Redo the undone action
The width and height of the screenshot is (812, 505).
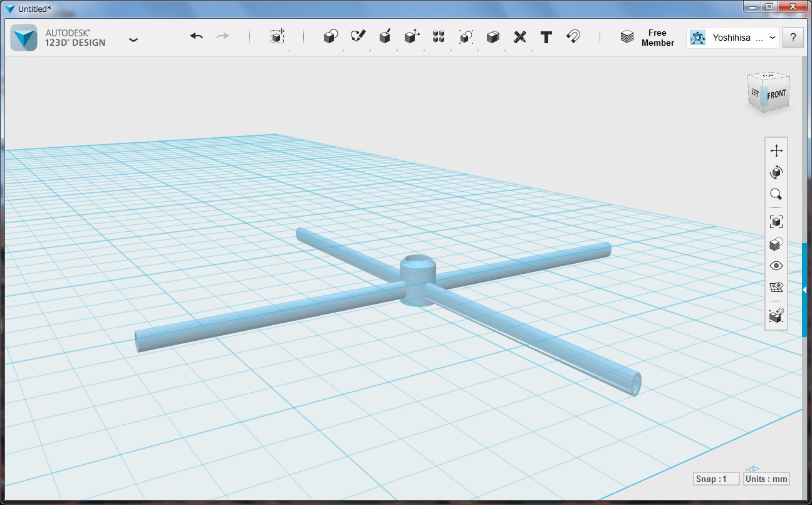(x=222, y=36)
